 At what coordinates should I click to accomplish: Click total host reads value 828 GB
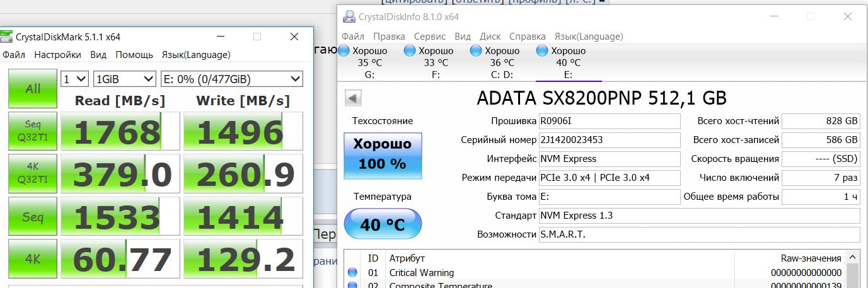[x=821, y=121]
